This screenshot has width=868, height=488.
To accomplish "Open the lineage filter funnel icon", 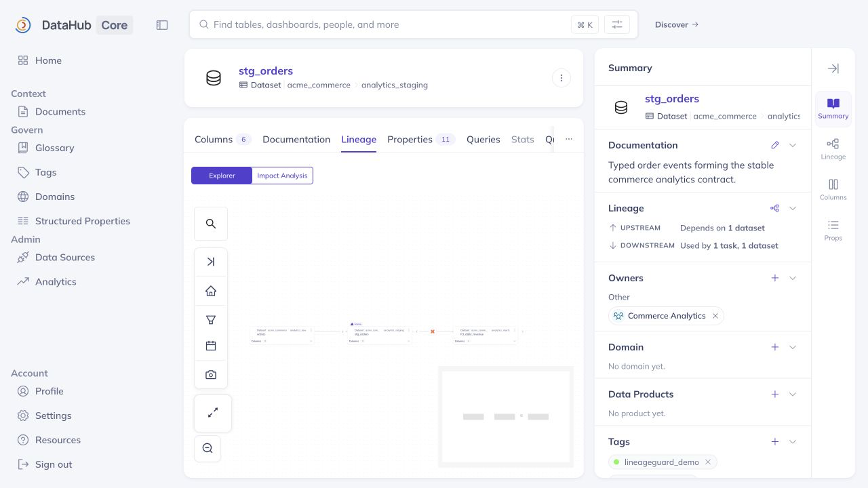I will [211, 319].
